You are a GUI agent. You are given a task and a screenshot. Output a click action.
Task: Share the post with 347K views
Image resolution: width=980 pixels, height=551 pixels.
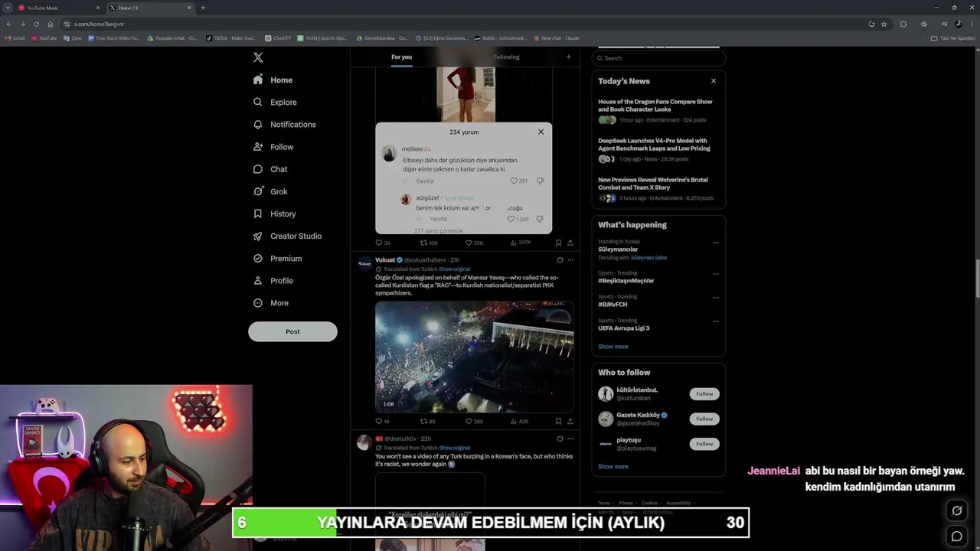coord(570,243)
